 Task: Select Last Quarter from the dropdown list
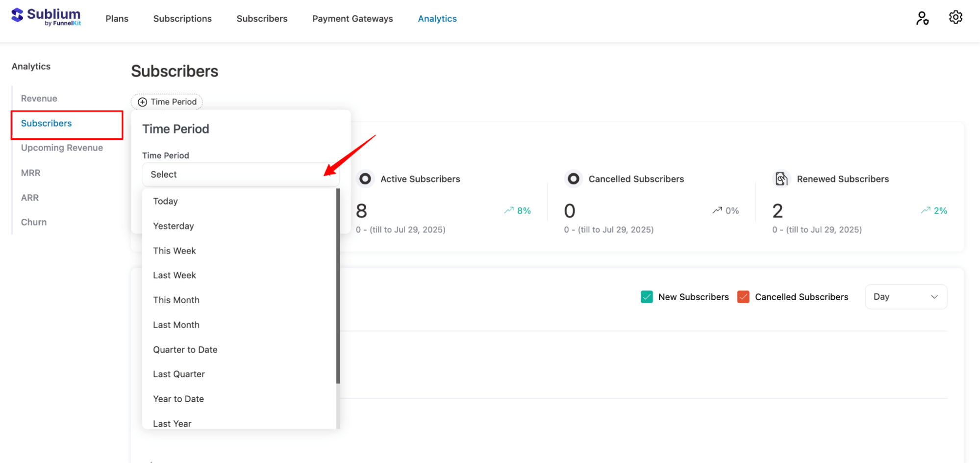[179, 374]
